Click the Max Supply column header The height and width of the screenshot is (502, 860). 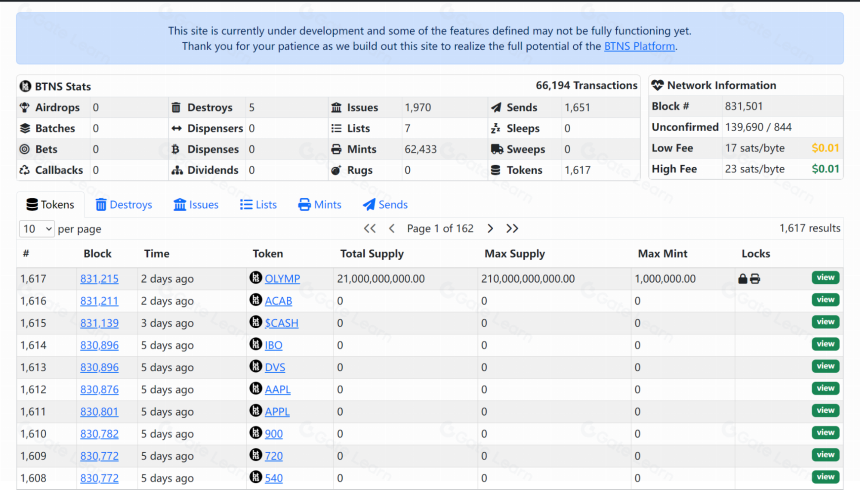(514, 253)
